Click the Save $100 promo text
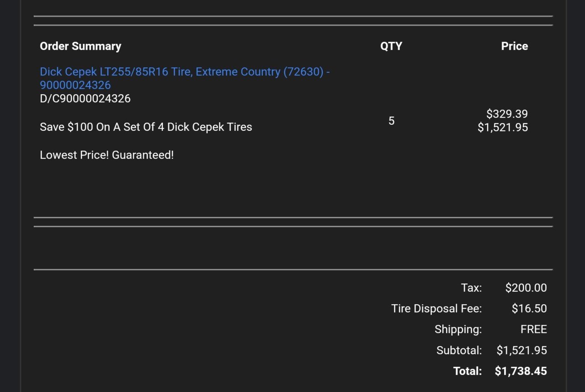This screenshot has width=585, height=392. click(146, 127)
